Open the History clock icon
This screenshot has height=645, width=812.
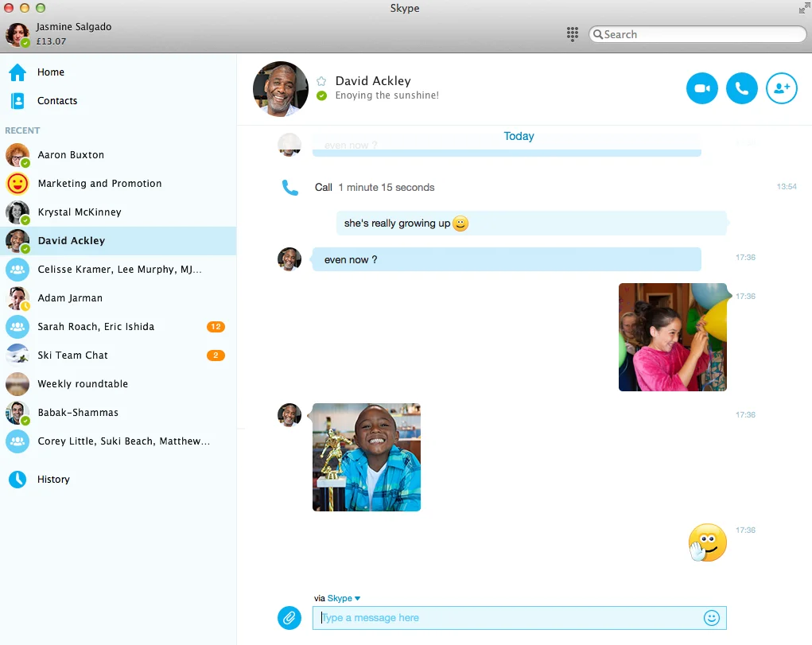pos(17,480)
